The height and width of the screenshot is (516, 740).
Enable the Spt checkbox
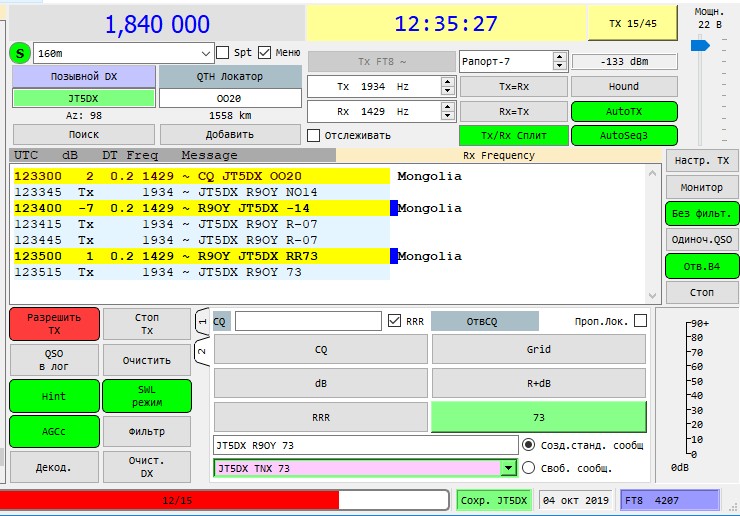tap(222, 52)
